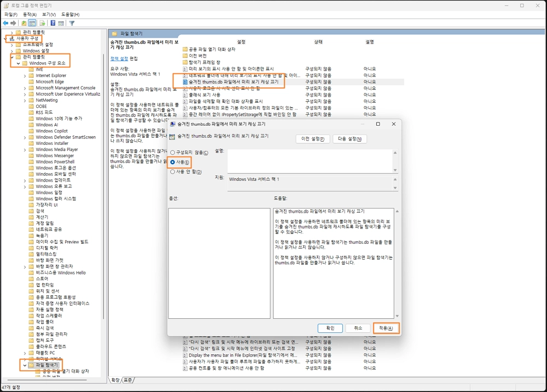Screen dimensions: 547x392
Task: Click the 정책 설정 edit link
Action: coord(119,58)
